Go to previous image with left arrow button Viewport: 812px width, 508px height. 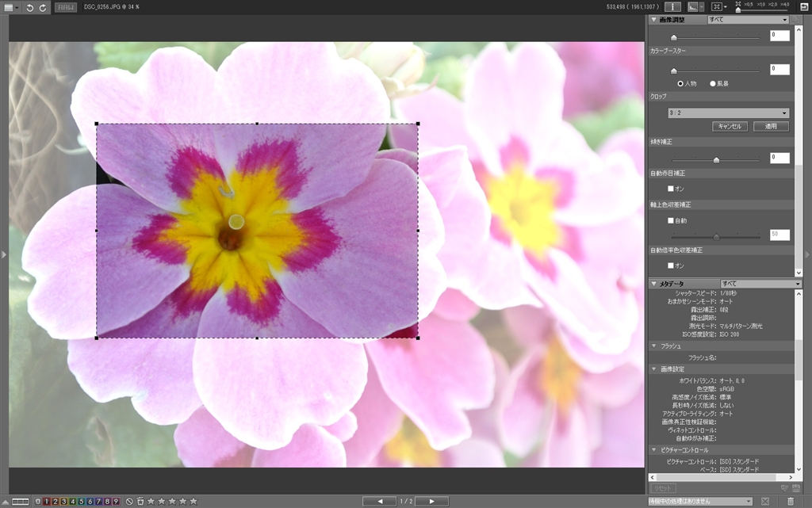click(x=380, y=502)
